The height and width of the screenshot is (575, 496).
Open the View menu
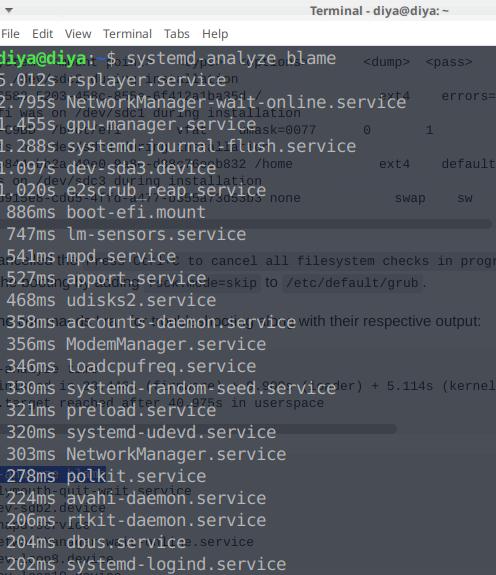point(78,34)
